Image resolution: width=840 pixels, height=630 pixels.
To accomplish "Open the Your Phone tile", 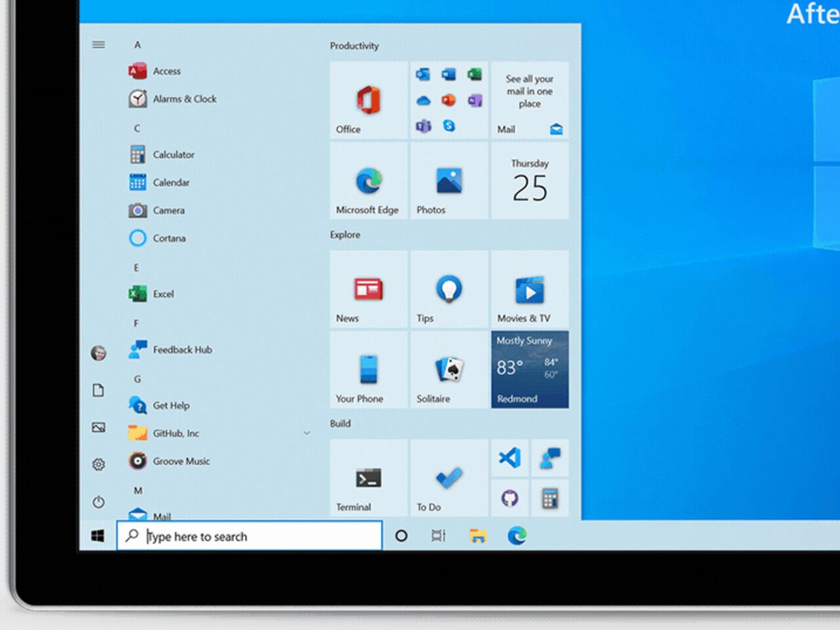I will coord(369,369).
